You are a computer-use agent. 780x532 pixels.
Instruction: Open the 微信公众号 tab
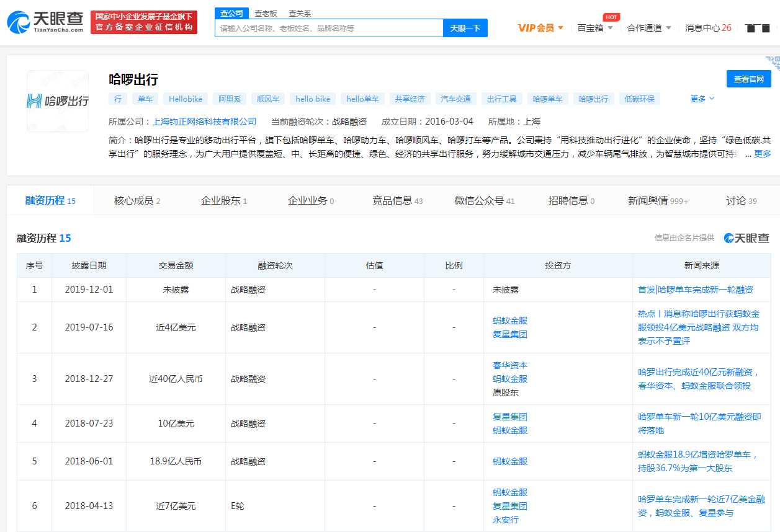coord(485,201)
